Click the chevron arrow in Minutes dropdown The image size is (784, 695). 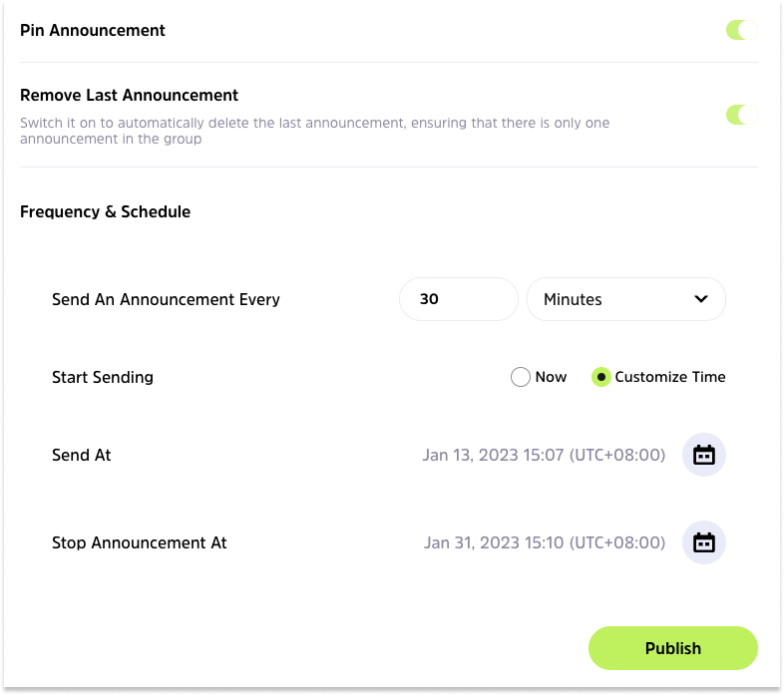click(x=701, y=299)
